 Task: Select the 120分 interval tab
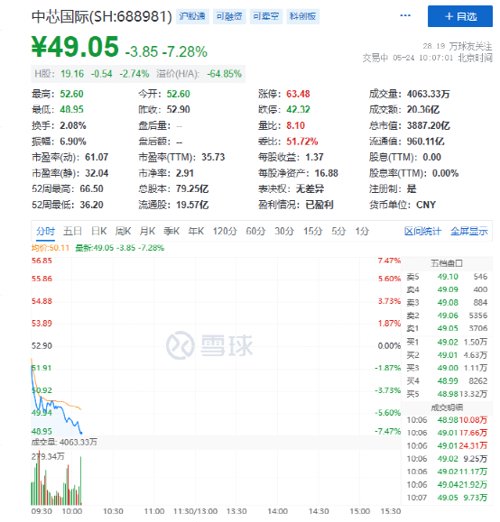pos(225,231)
